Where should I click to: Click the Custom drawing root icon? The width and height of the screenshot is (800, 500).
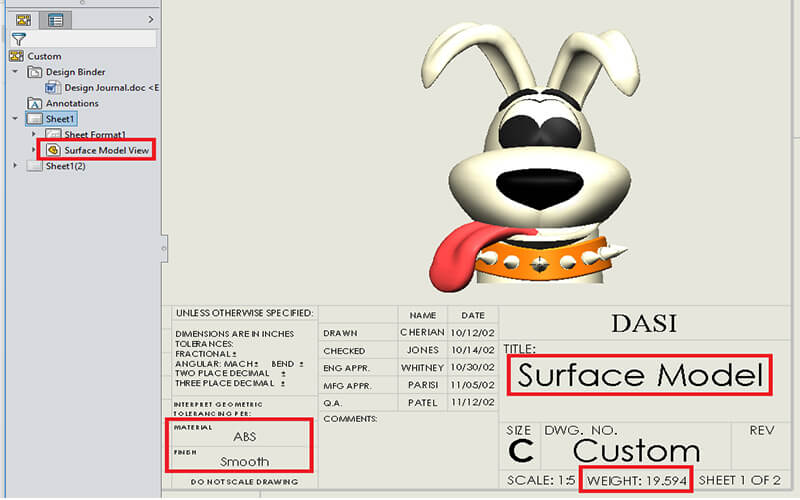coord(17,56)
